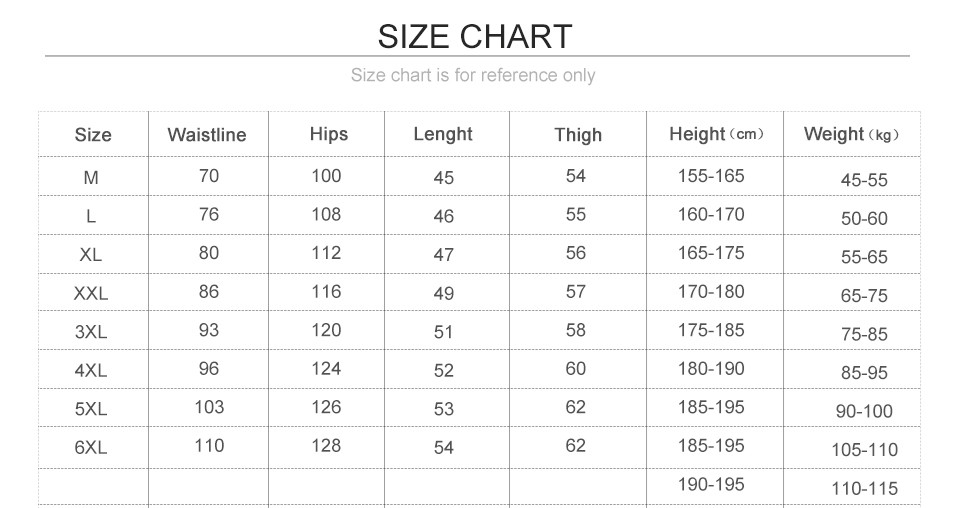959x508 pixels.
Task: Click the waistline value 76
Action: click(208, 214)
